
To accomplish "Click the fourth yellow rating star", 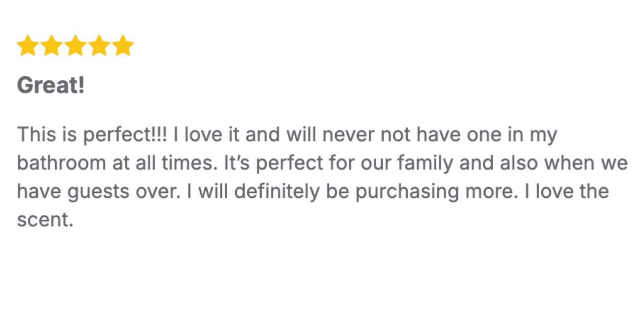I will click(x=99, y=46).
